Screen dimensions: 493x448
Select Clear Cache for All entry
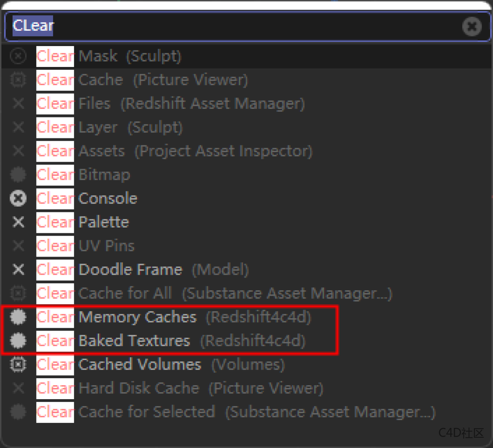(214, 293)
